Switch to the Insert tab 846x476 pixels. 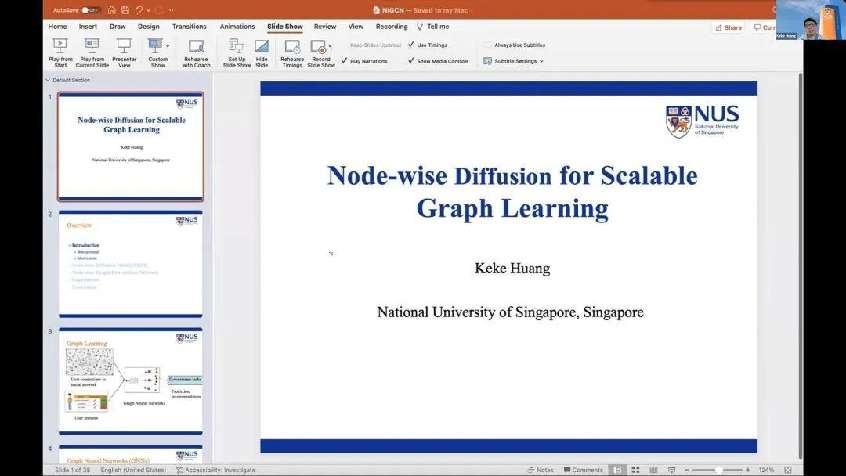[88, 26]
